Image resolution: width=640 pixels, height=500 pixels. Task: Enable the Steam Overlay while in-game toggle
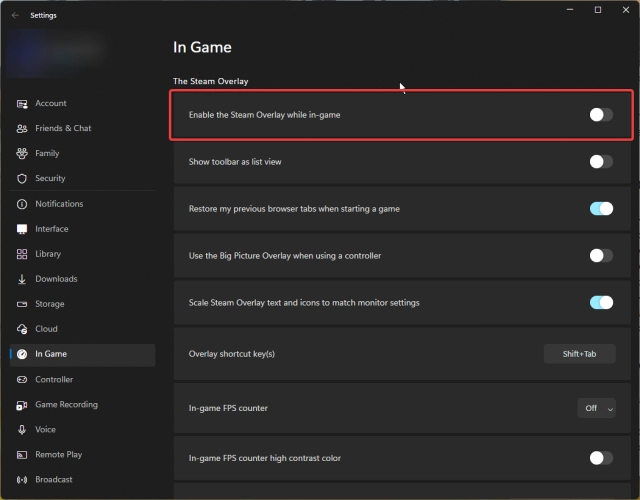601,115
